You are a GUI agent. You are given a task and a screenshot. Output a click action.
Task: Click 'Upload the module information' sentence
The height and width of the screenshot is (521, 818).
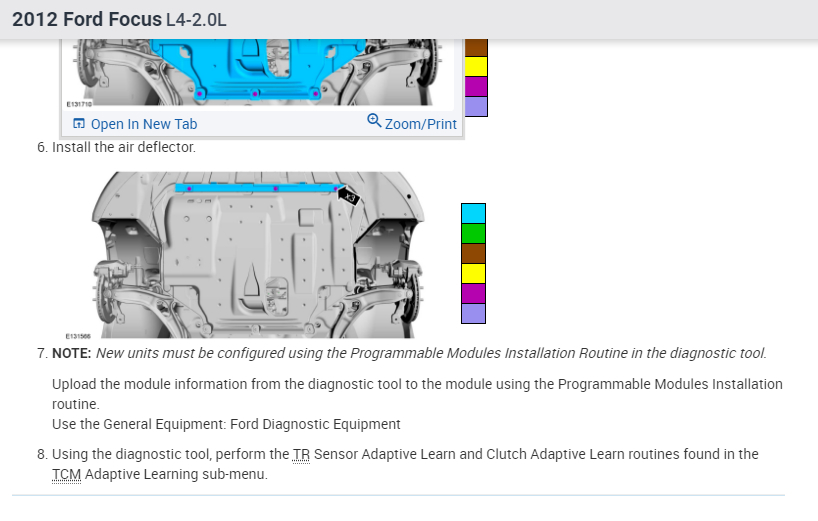point(417,394)
